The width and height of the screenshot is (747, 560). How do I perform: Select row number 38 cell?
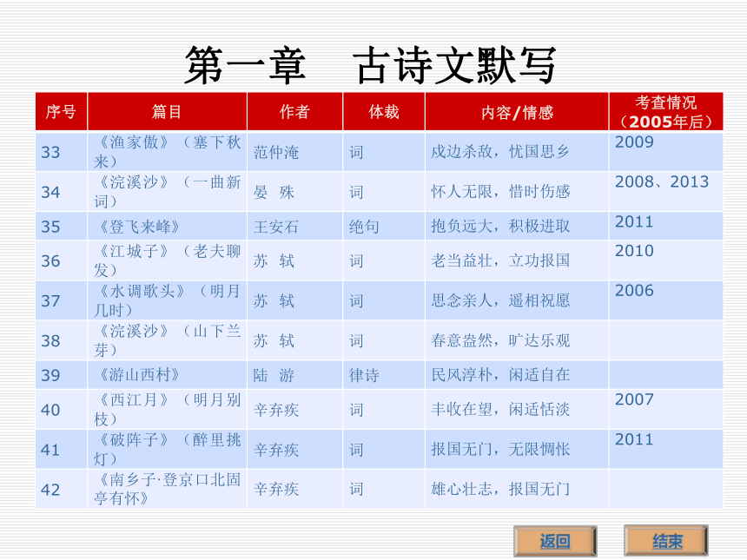click(x=62, y=340)
